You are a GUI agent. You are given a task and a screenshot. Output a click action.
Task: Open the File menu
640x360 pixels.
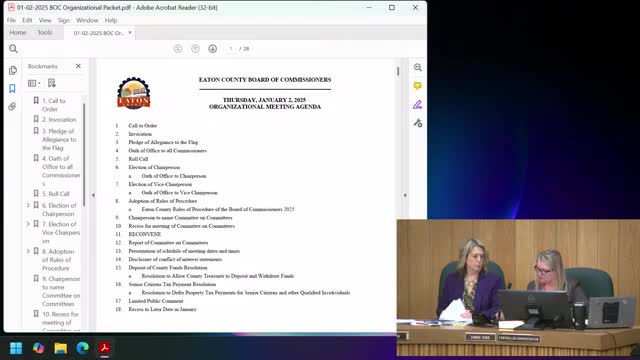(11, 20)
